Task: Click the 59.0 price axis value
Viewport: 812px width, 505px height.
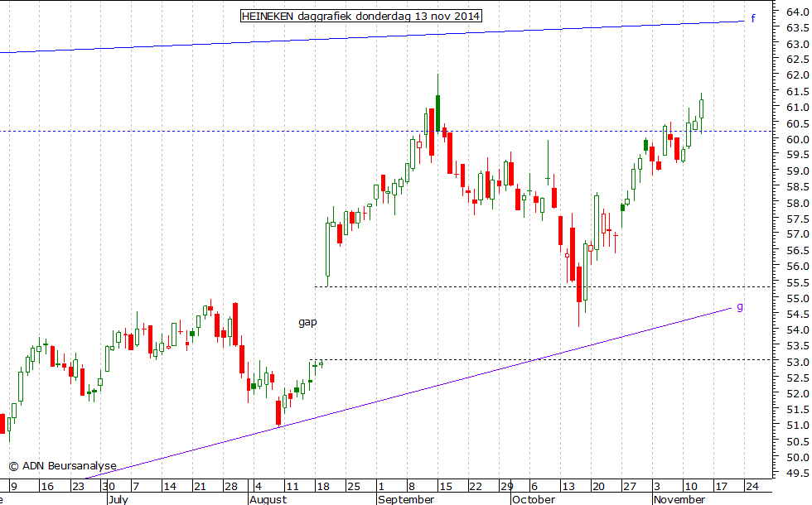Action: (797, 171)
